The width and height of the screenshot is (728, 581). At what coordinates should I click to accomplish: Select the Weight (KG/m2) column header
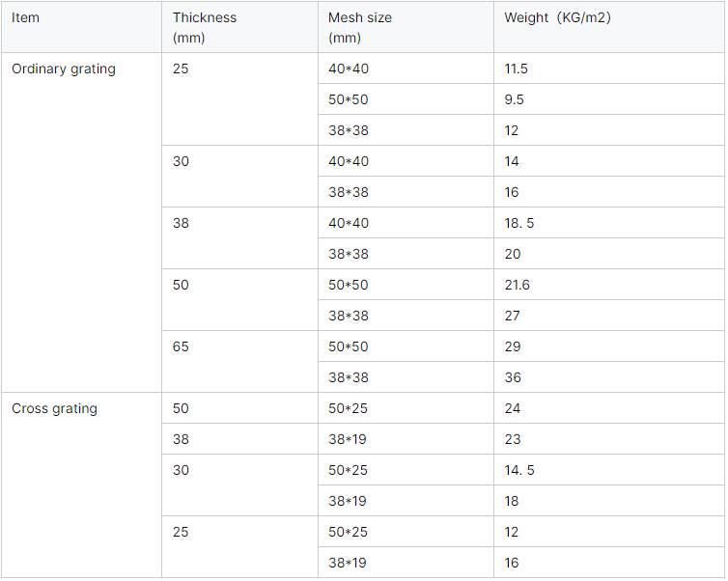pos(557,17)
